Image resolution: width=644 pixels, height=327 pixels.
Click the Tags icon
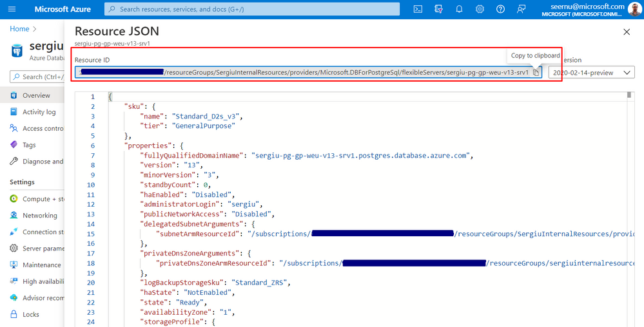pyautogui.click(x=14, y=145)
